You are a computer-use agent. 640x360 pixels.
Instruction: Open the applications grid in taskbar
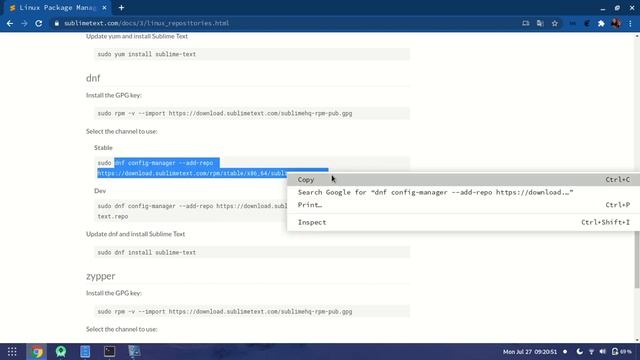click(12, 351)
